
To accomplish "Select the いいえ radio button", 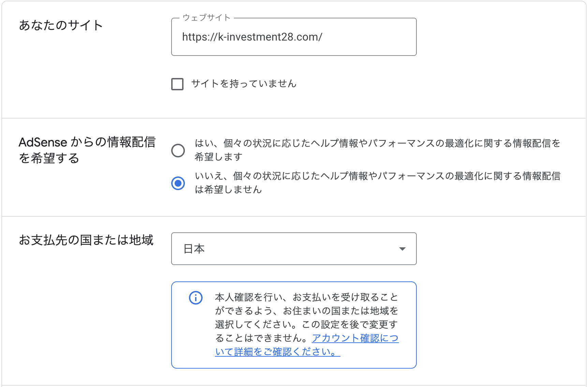I will [x=178, y=183].
